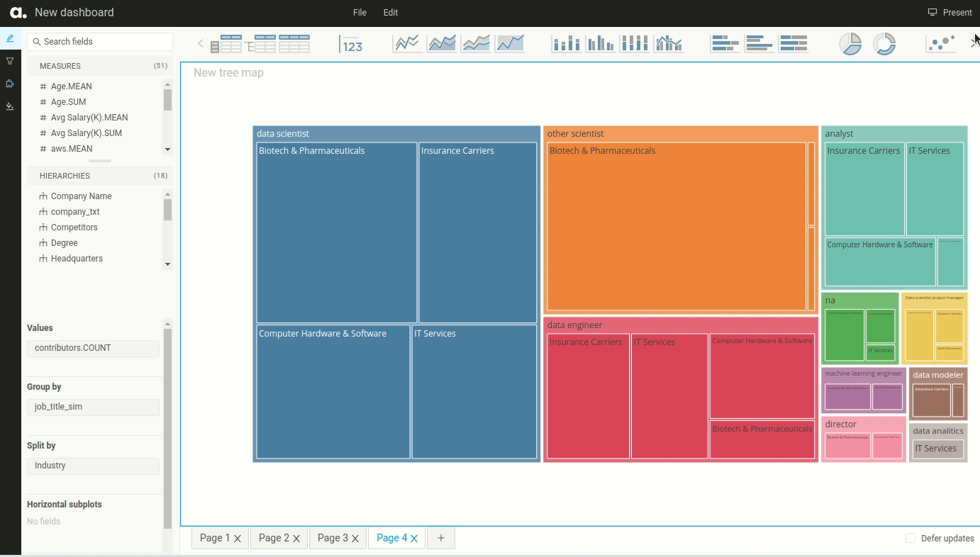Select the pie chart widget icon
Image resolution: width=980 pixels, height=557 pixels.
(850, 44)
